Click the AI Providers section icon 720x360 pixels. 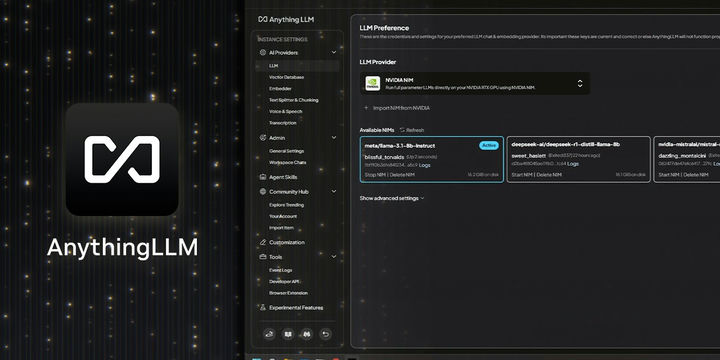click(263, 53)
